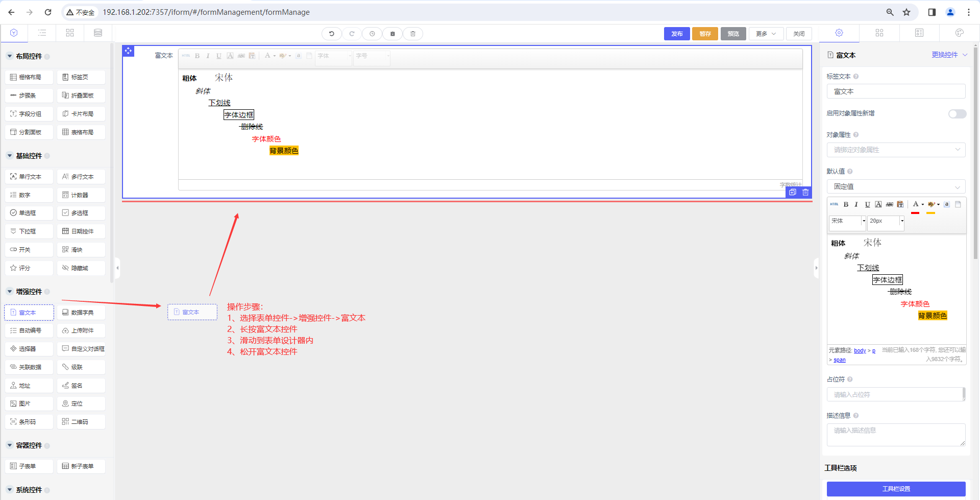Click the underline icon in default value editor
This screenshot has height=500, width=980.
(x=867, y=204)
